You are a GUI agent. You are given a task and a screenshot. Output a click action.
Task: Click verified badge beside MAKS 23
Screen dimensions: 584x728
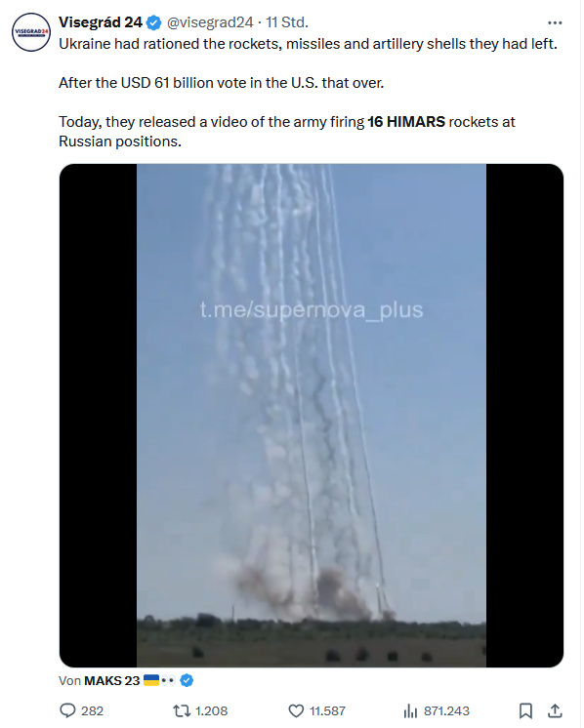187,680
